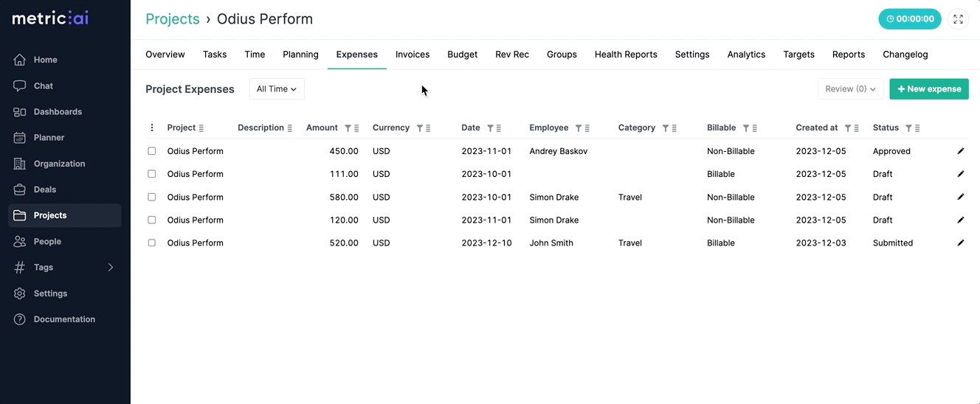Select the checkbox for the 450.00 expense
Viewport: 980px width, 404px height.
pyautogui.click(x=152, y=151)
